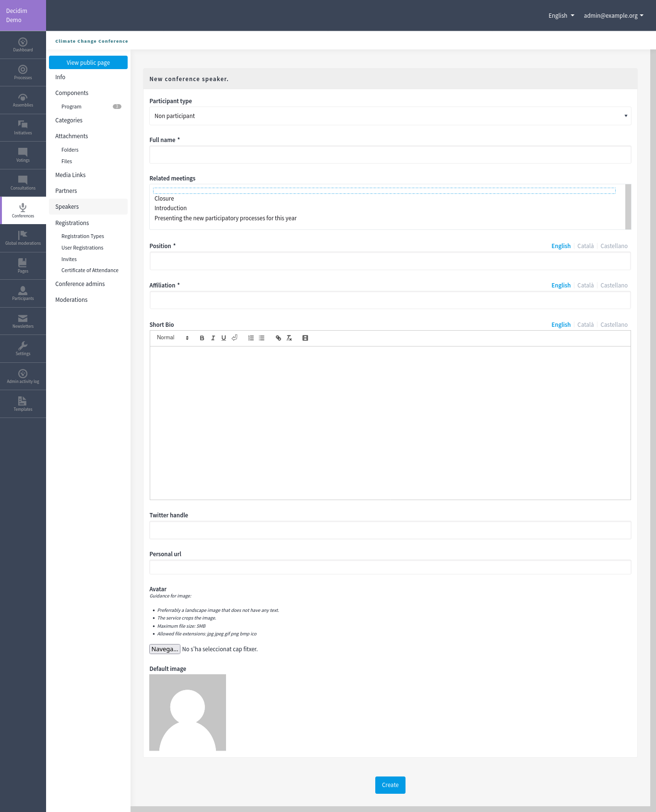Switch Position field to Català tab
Image resolution: width=656 pixels, height=812 pixels.
click(585, 246)
